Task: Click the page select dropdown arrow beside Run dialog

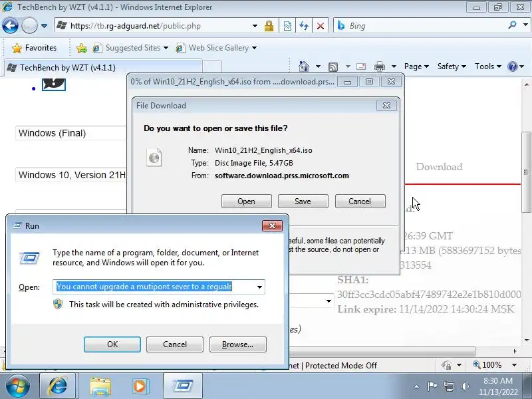Action: pos(329,301)
